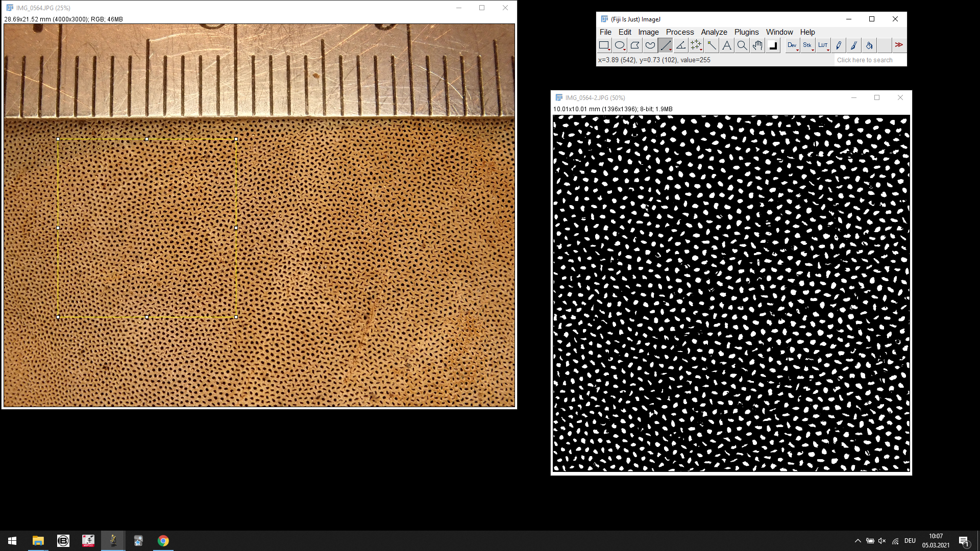The height and width of the screenshot is (551, 980).
Task: Click the Color picker foreground/background swatch
Action: click(773, 45)
